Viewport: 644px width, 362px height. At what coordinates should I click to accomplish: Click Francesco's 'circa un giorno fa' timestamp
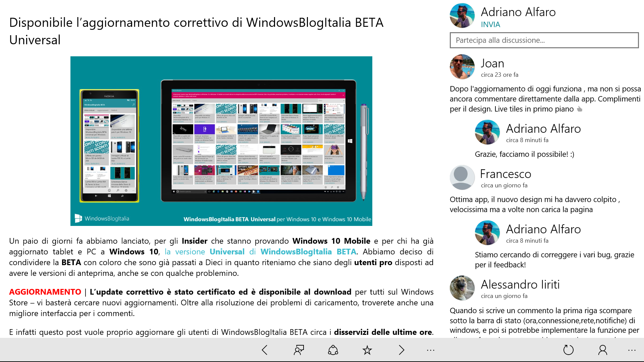point(504,185)
